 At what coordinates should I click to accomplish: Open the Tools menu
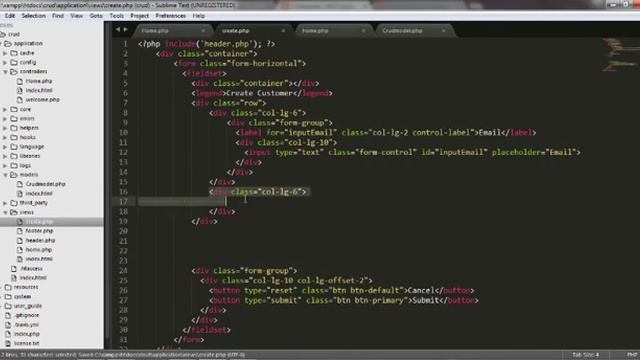point(116,16)
